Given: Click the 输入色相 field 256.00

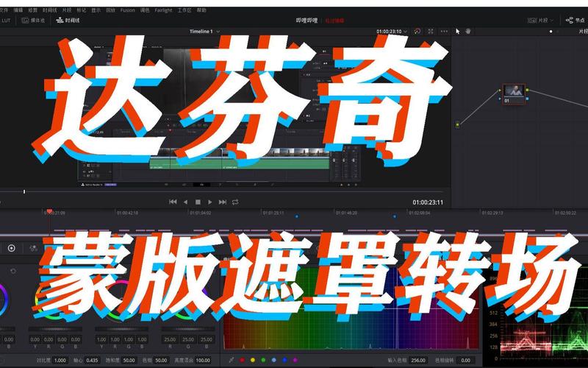Looking at the screenshot, I should tap(418, 360).
